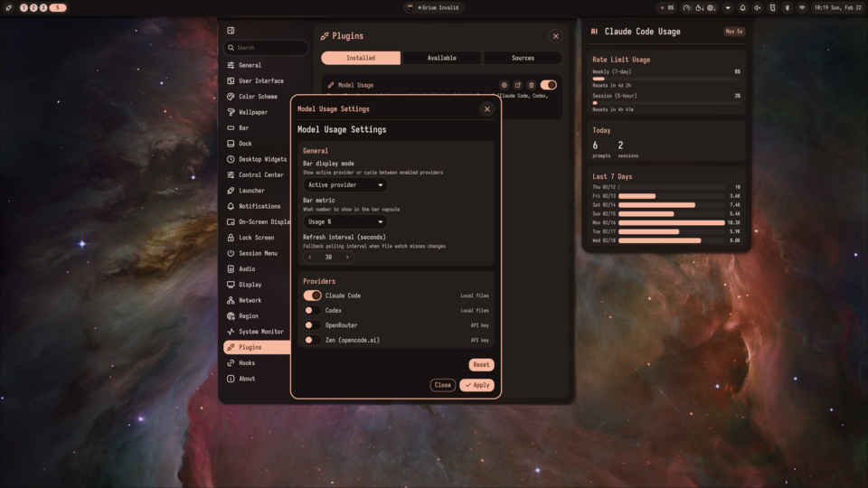The image size is (868, 488).
Task: Switch to workspace 1 in top bar
Action: click(x=24, y=8)
